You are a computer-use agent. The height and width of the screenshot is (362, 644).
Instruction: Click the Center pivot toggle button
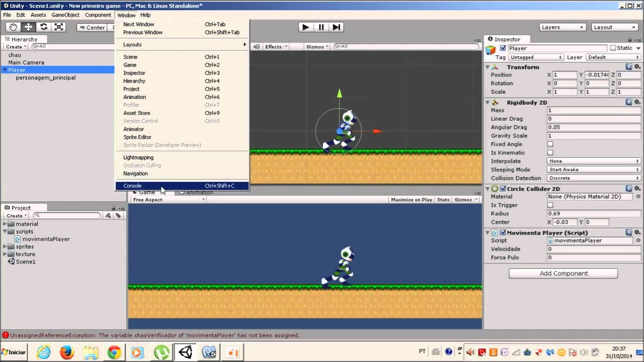pos(92,27)
